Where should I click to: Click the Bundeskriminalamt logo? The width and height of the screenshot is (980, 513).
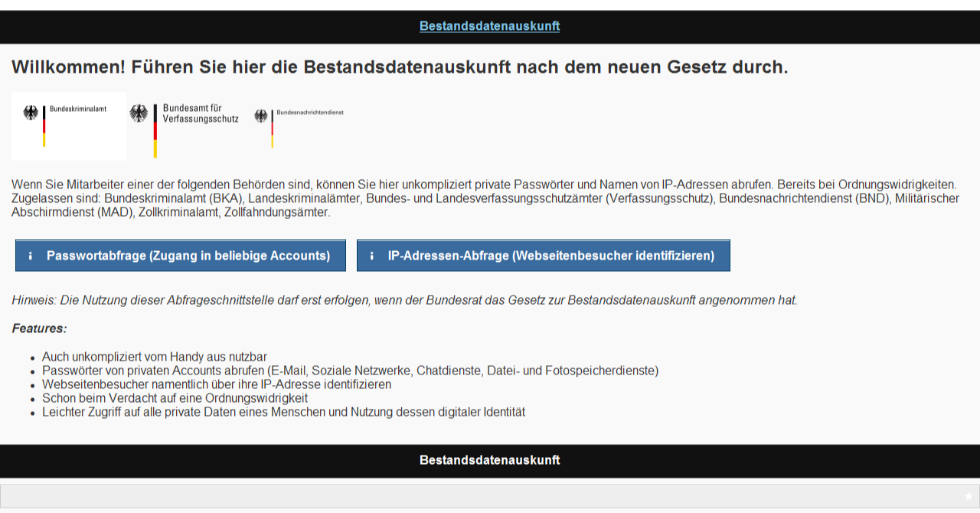coord(69,126)
